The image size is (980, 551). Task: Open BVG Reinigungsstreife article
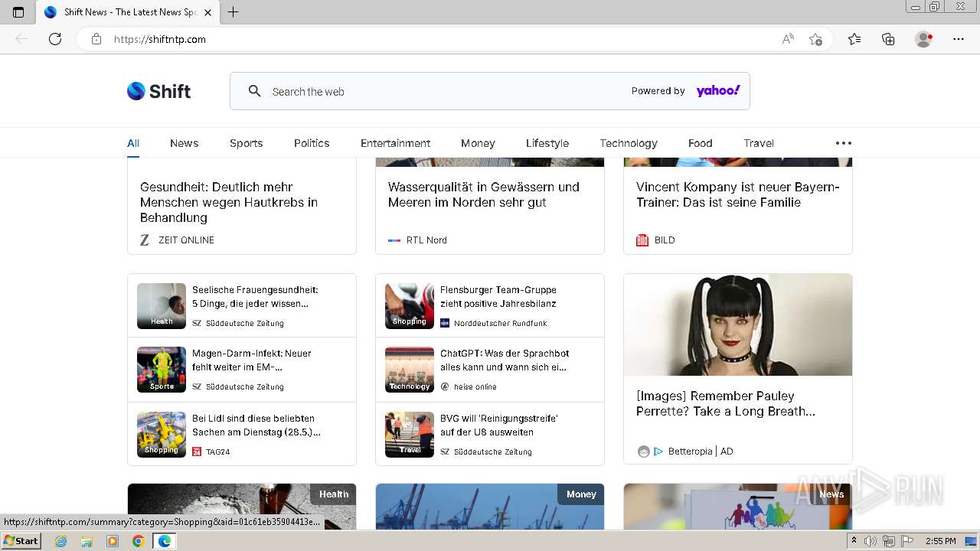(x=499, y=425)
